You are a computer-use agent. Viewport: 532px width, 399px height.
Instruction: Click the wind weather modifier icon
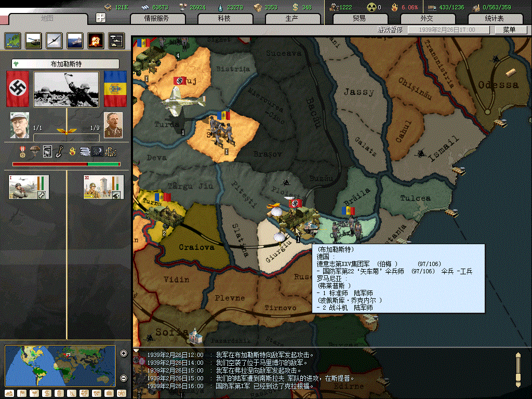pos(85,152)
